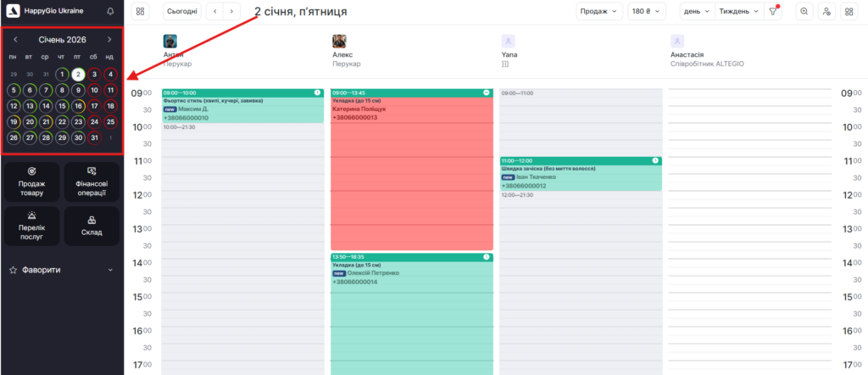Image resolution: width=868 pixels, height=375 pixels.
Task: Go to previous day with left arrow
Action: pos(214,11)
